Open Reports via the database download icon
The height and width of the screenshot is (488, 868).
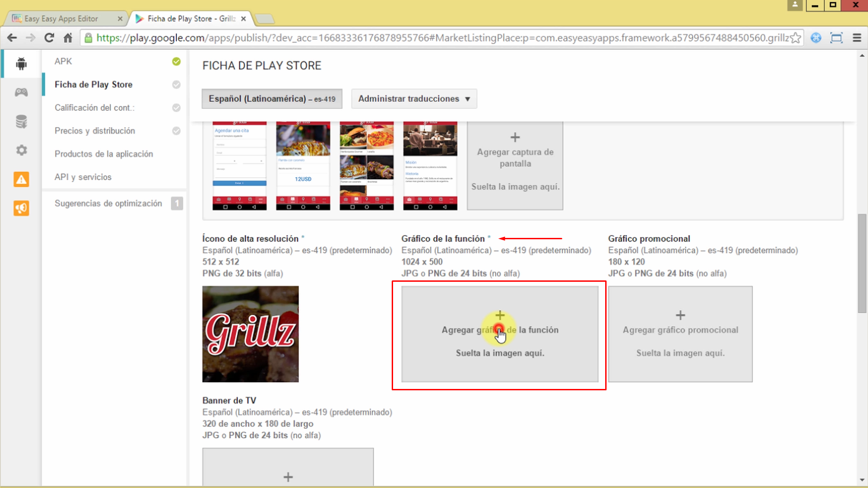point(21,121)
